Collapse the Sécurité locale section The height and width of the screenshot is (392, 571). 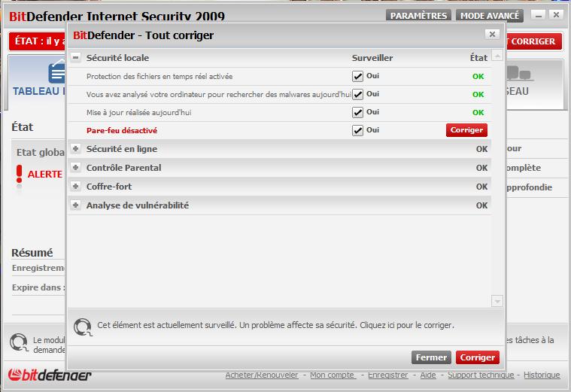[76, 58]
